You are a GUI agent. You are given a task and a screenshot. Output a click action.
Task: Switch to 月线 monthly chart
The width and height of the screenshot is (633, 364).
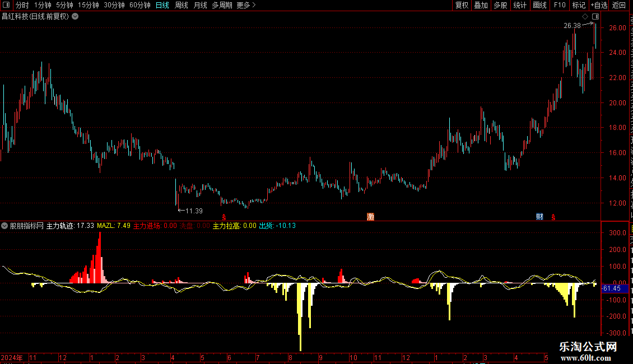pos(200,5)
